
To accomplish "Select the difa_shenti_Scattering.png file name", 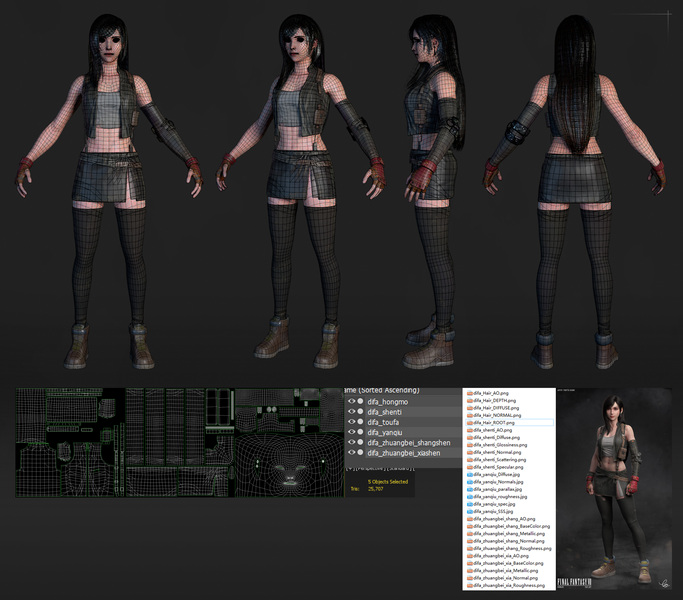I will [500, 460].
